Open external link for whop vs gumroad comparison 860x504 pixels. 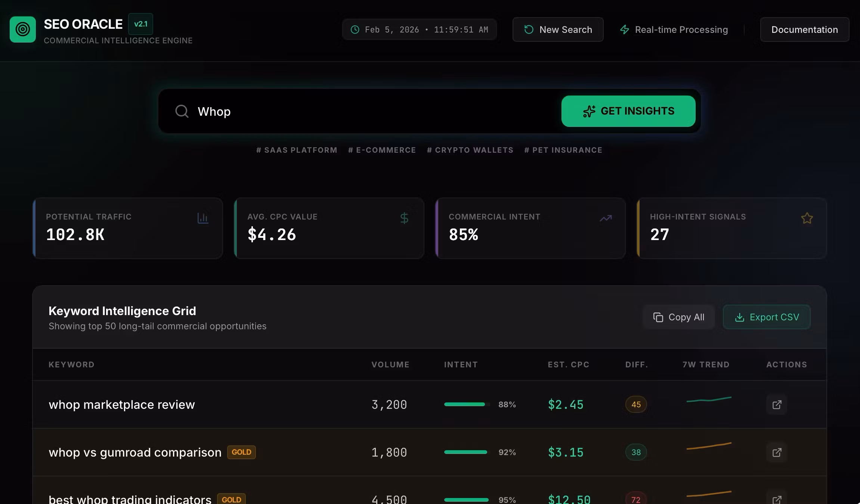click(x=777, y=452)
